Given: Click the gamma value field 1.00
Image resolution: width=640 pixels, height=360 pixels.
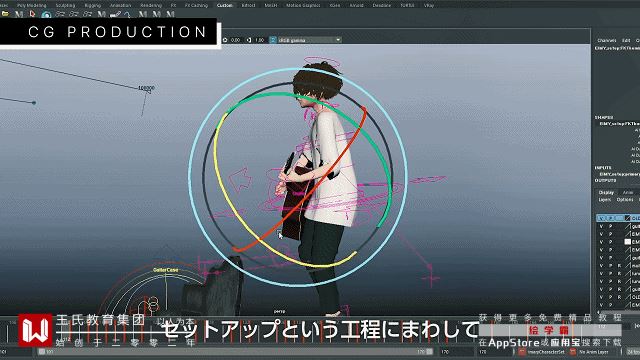Looking at the screenshot, I should coord(259,40).
